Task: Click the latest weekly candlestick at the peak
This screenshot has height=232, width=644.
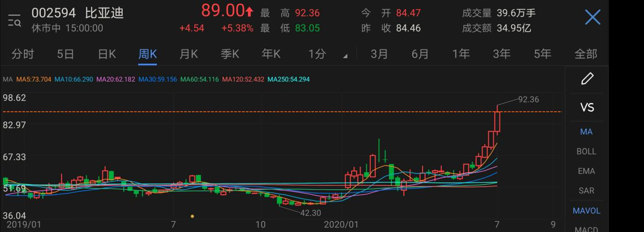Action: [x=497, y=121]
